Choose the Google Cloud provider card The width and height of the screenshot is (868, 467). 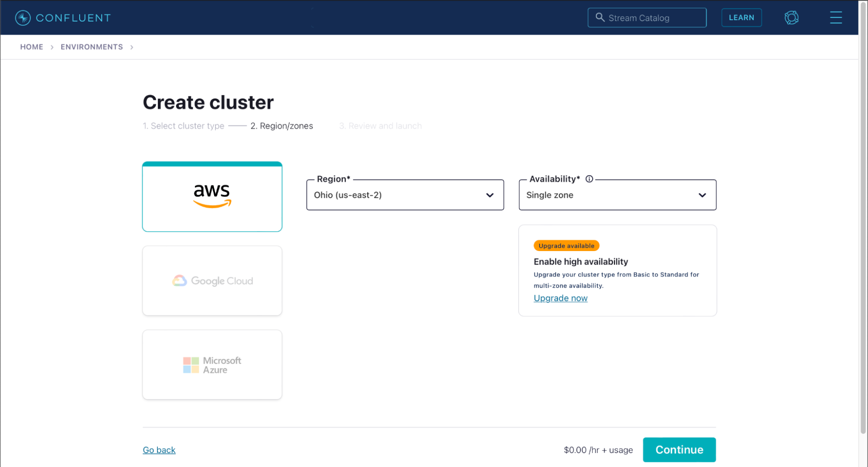pyautogui.click(x=212, y=281)
